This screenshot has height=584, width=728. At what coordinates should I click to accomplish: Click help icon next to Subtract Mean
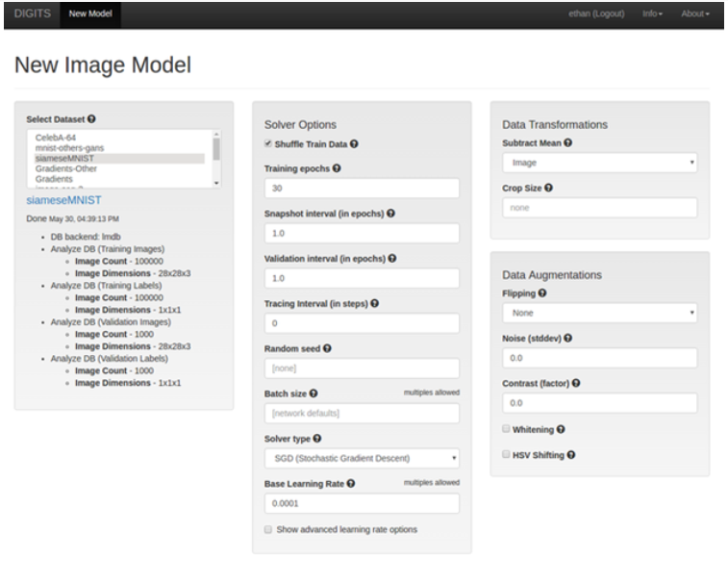568,143
